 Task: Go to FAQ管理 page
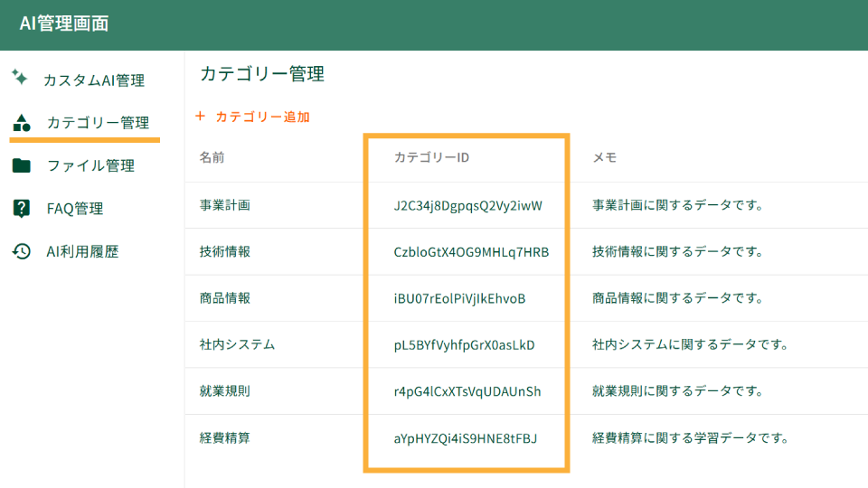click(75, 209)
